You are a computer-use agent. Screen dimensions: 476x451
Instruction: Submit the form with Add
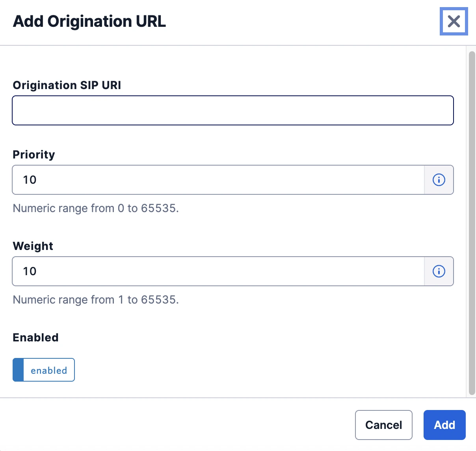[x=444, y=425]
